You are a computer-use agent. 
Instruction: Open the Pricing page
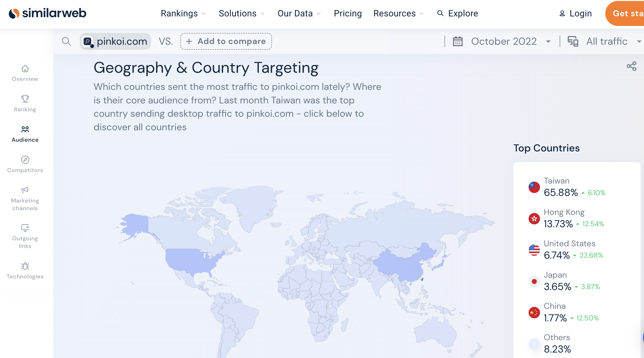(348, 13)
